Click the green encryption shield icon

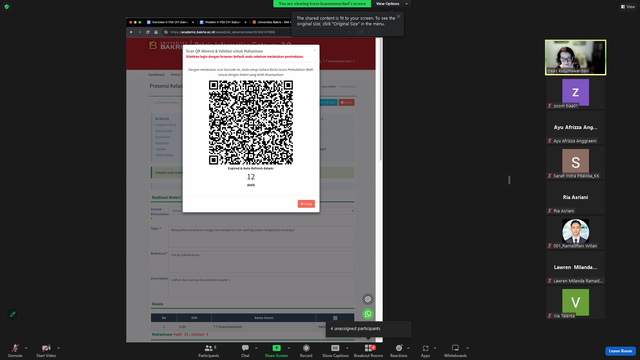(7, 7)
